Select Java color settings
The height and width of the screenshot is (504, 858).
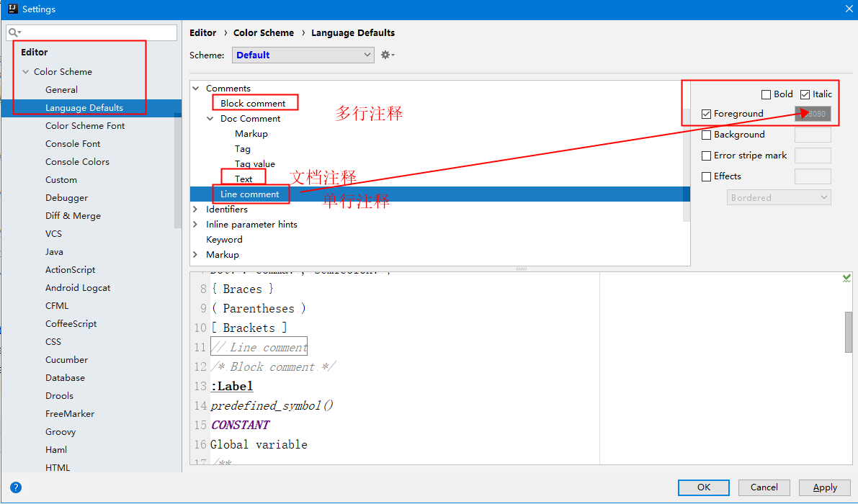point(54,251)
